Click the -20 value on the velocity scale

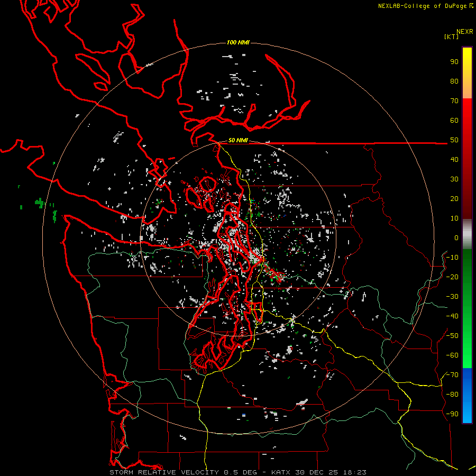tap(452, 277)
